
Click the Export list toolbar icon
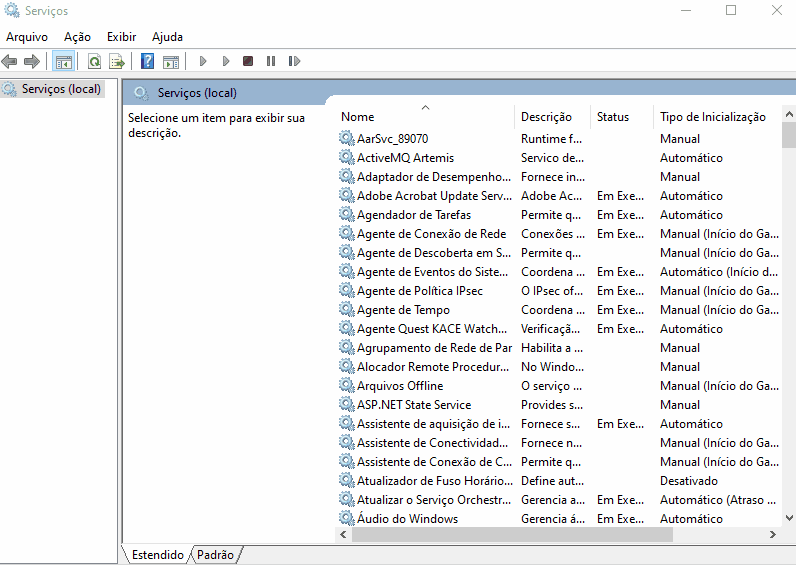117,61
